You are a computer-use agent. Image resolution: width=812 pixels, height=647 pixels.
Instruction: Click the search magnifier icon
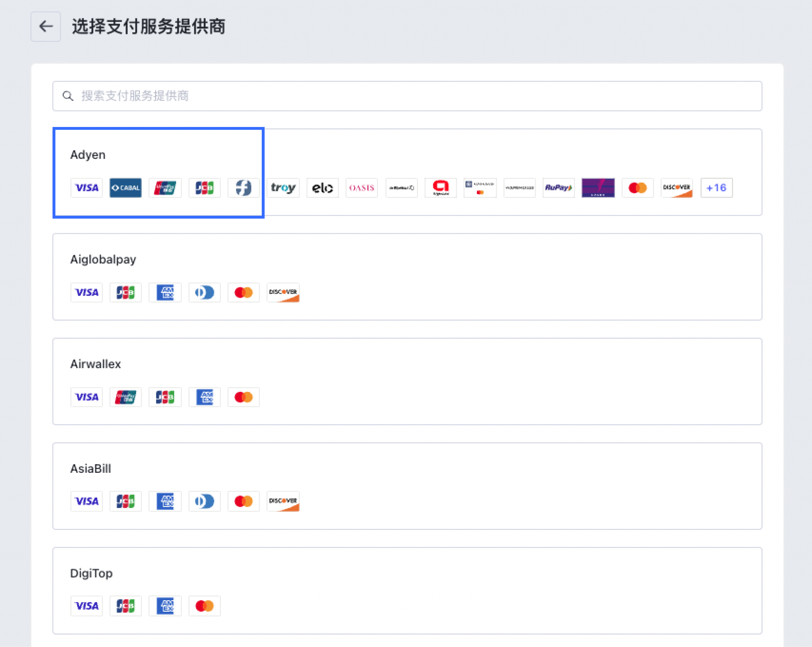[x=68, y=96]
